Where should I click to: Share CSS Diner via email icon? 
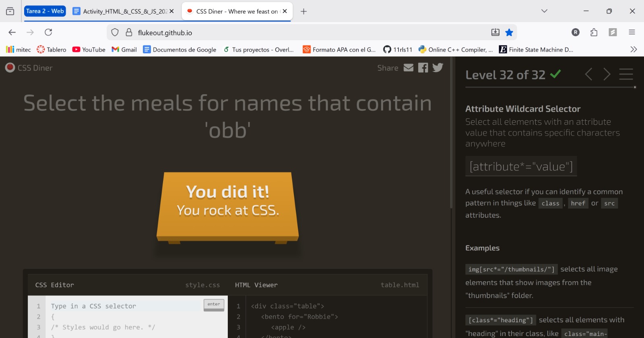[x=409, y=68]
